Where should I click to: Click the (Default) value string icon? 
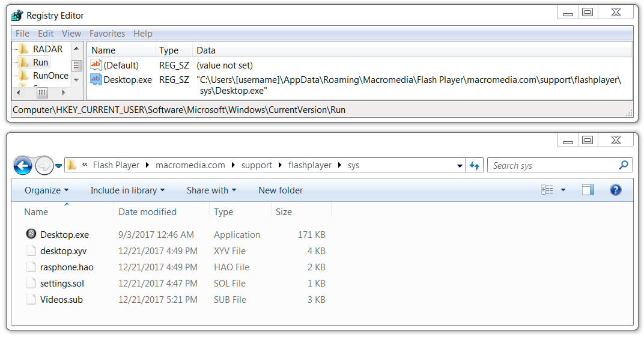coord(96,65)
